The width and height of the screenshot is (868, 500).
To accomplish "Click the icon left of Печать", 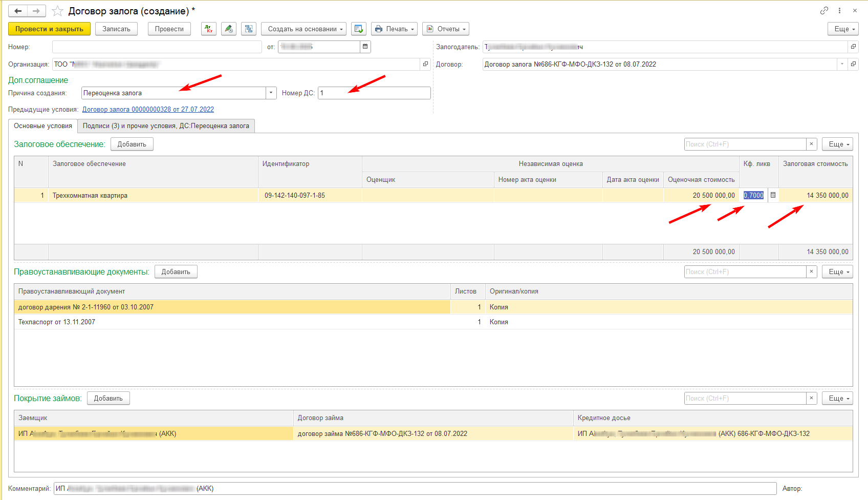I will (358, 29).
